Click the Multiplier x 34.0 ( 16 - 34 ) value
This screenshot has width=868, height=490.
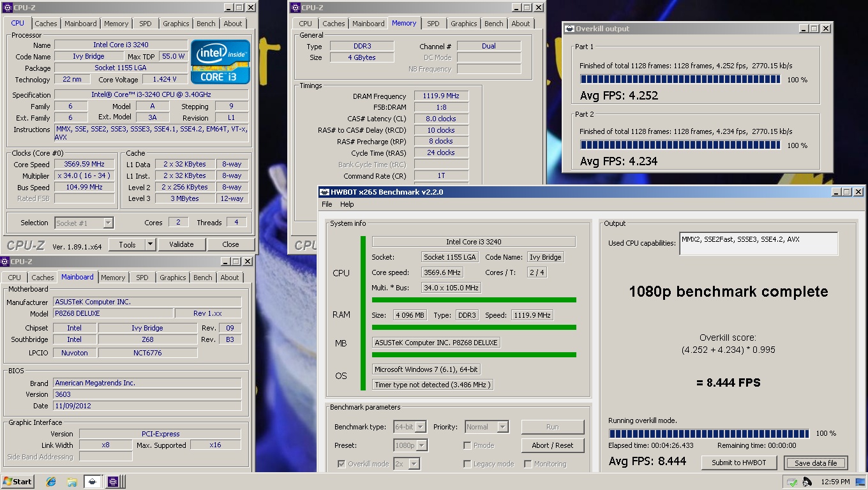tap(85, 175)
